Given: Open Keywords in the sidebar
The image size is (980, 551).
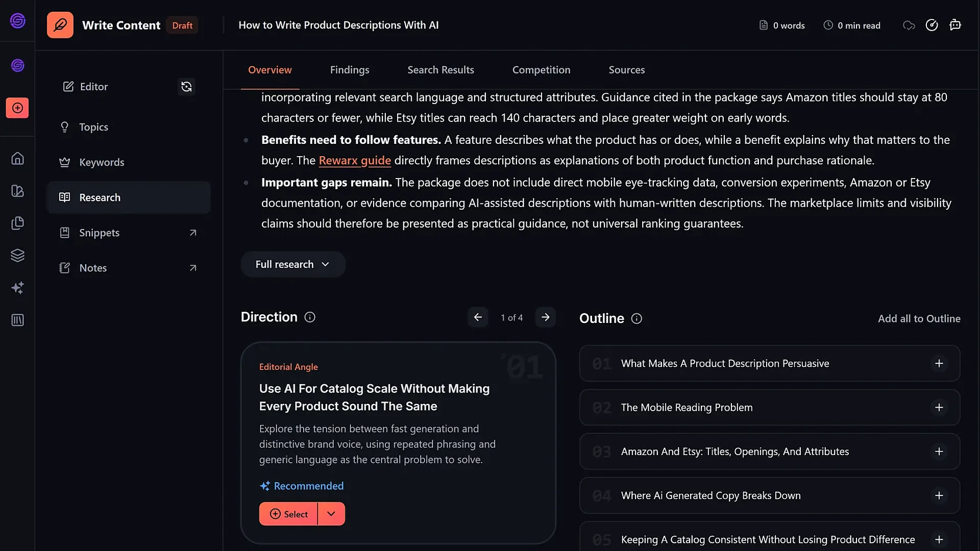Looking at the screenshot, I should [129, 162].
